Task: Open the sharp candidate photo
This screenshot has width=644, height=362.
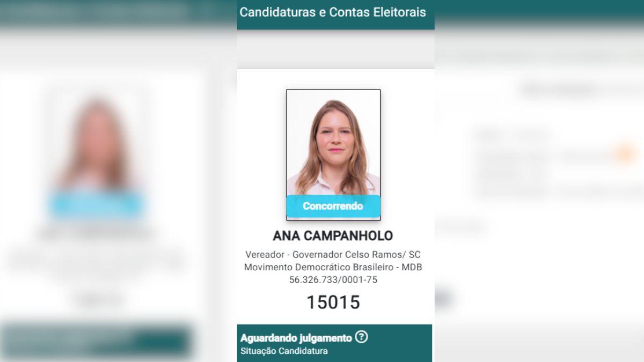Action: [x=333, y=155]
